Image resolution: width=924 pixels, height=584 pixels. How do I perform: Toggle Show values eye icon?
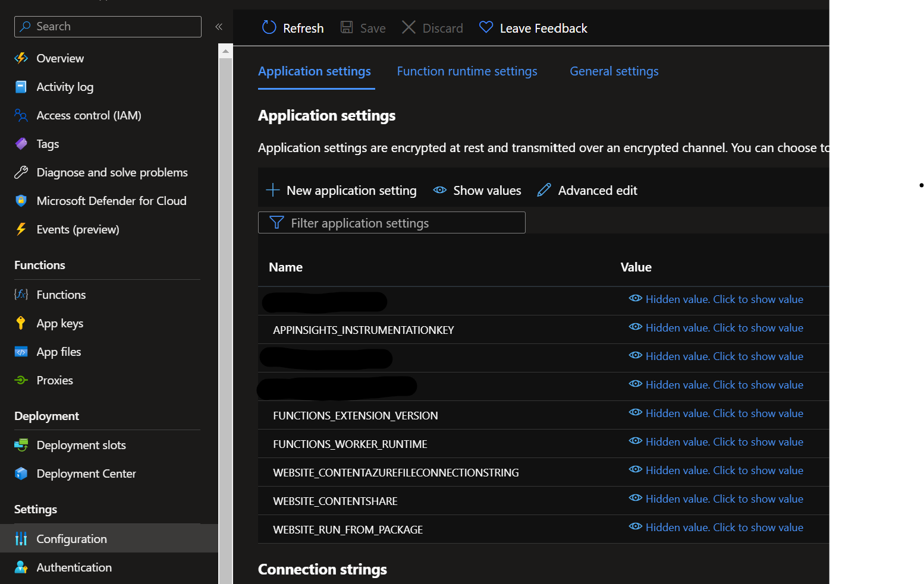pos(440,190)
